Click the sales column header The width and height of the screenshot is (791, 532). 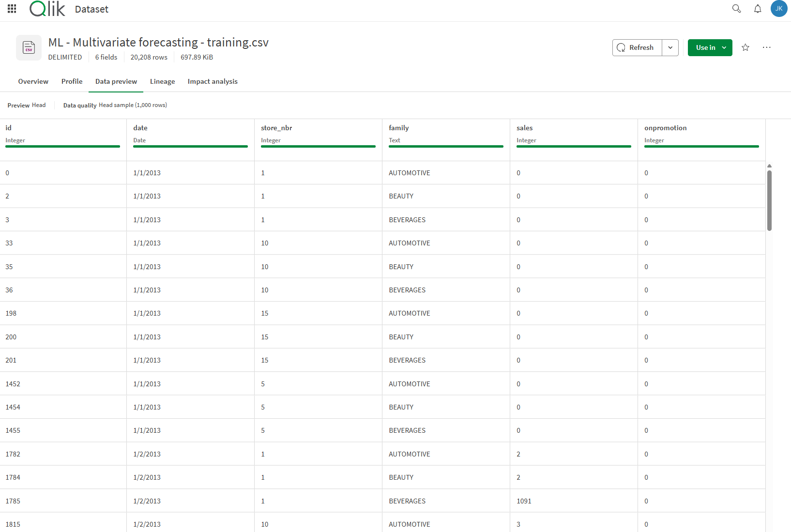(524, 128)
